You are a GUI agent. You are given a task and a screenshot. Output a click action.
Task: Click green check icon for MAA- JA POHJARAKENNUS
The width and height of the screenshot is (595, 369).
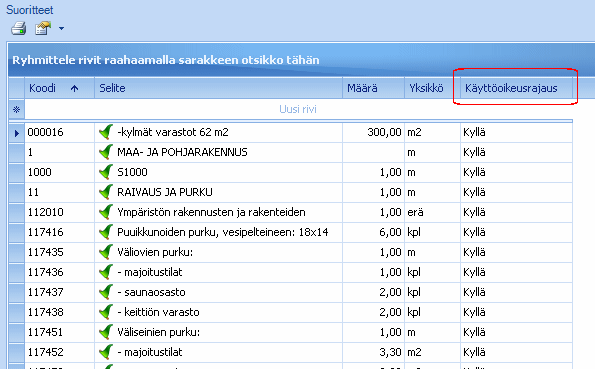[x=106, y=152]
